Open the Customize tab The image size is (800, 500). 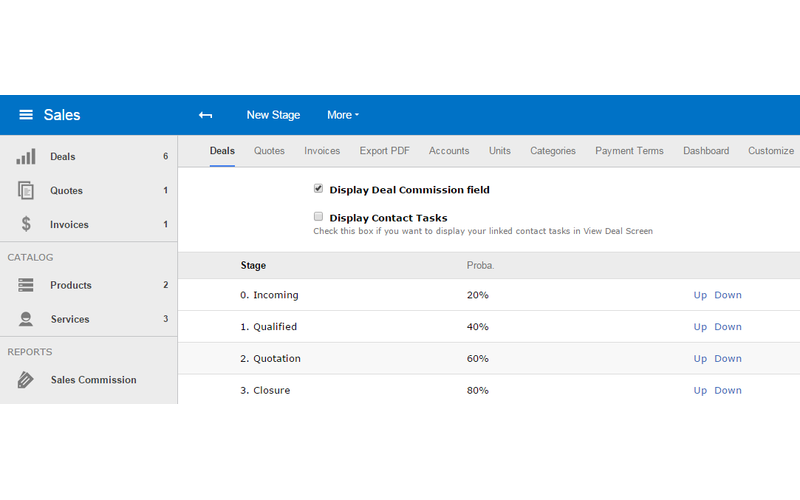click(x=771, y=151)
